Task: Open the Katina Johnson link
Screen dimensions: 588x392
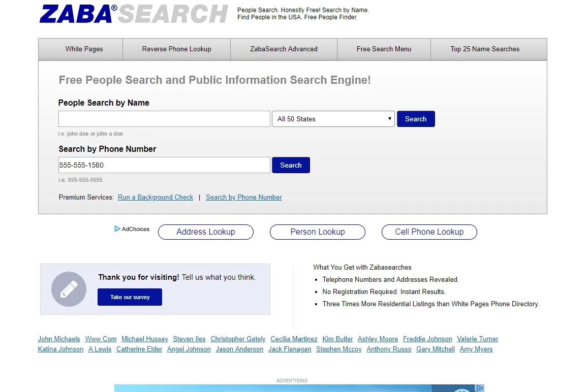Action: pos(61,349)
